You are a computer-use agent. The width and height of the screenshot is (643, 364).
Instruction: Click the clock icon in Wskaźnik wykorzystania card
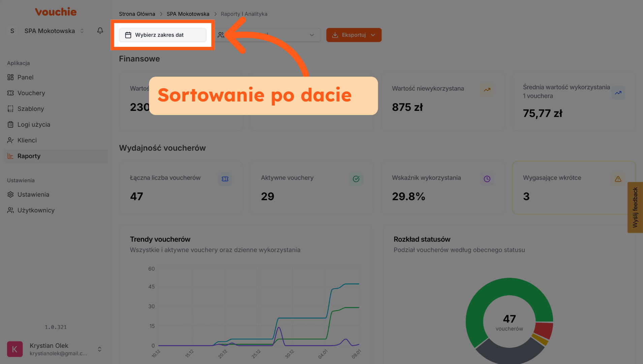tap(487, 179)
